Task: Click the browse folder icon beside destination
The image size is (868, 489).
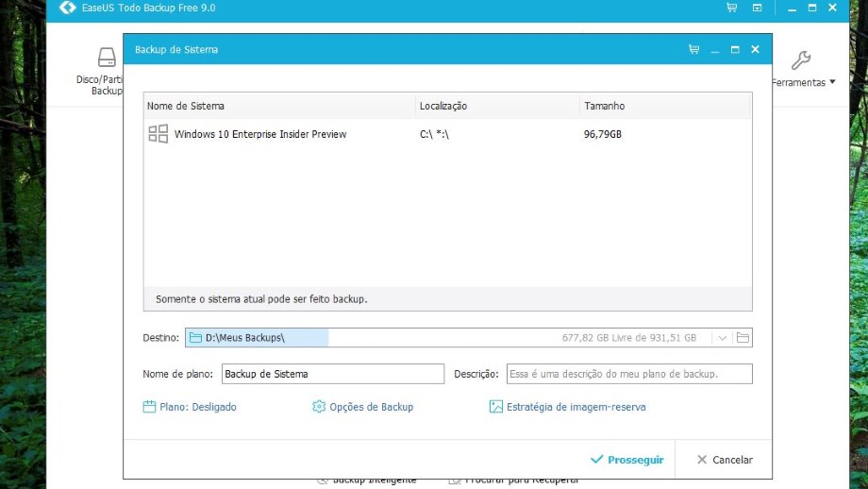Action: tap(743, 338)
